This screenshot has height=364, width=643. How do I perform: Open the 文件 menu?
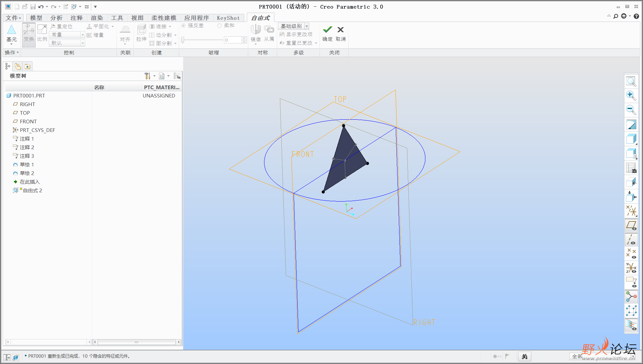[x=13, y=18]
